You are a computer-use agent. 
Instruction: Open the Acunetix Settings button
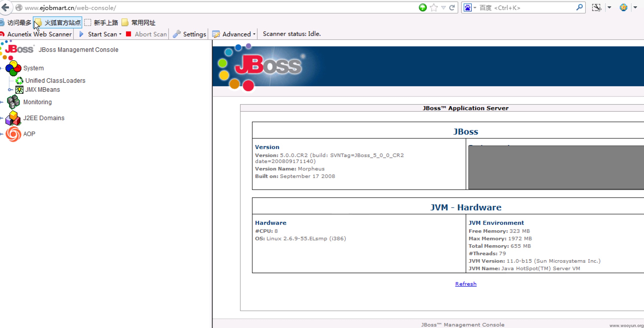[189, 34]
